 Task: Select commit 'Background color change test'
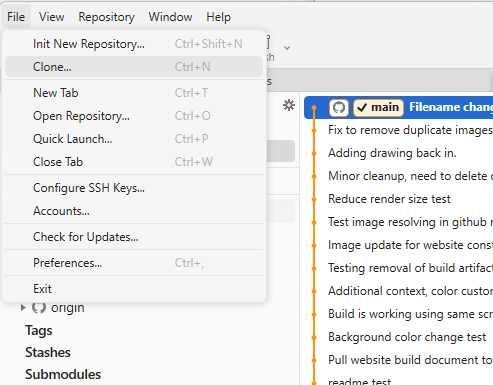[x=397, y=337]
